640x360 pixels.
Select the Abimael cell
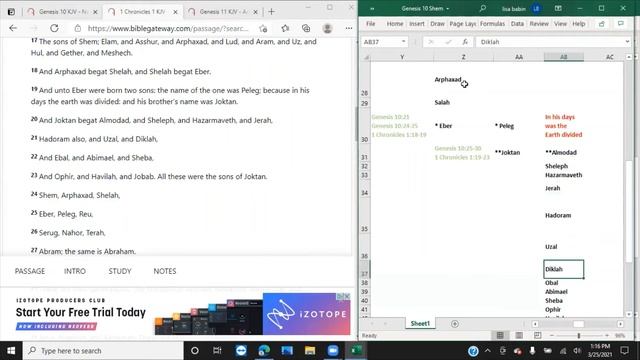pyautogui.click(x=563, y=291)
